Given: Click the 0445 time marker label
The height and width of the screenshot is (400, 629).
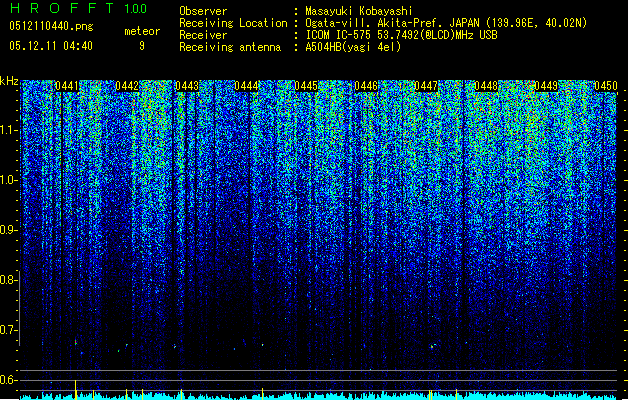Looking at the screenshot, I should tap(306, 86).
